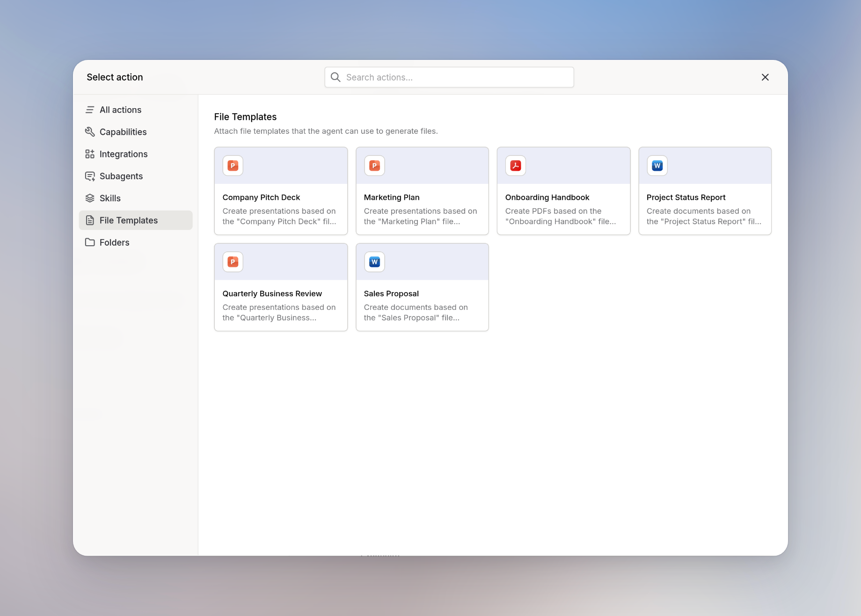Image resolution: width=861 pixels, height=616 pixels.
Task: Click PDF icon on Onboarding Handbook card
Action: pos(516,166)
